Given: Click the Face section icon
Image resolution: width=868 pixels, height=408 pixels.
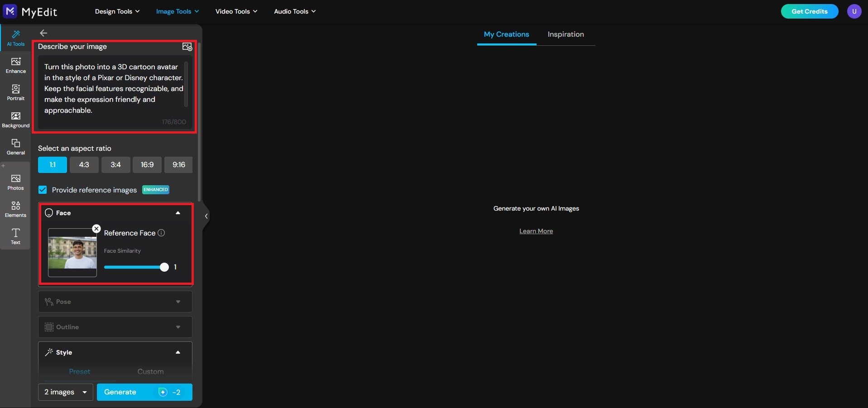Looking at the screenshot, I should [49, 213].
